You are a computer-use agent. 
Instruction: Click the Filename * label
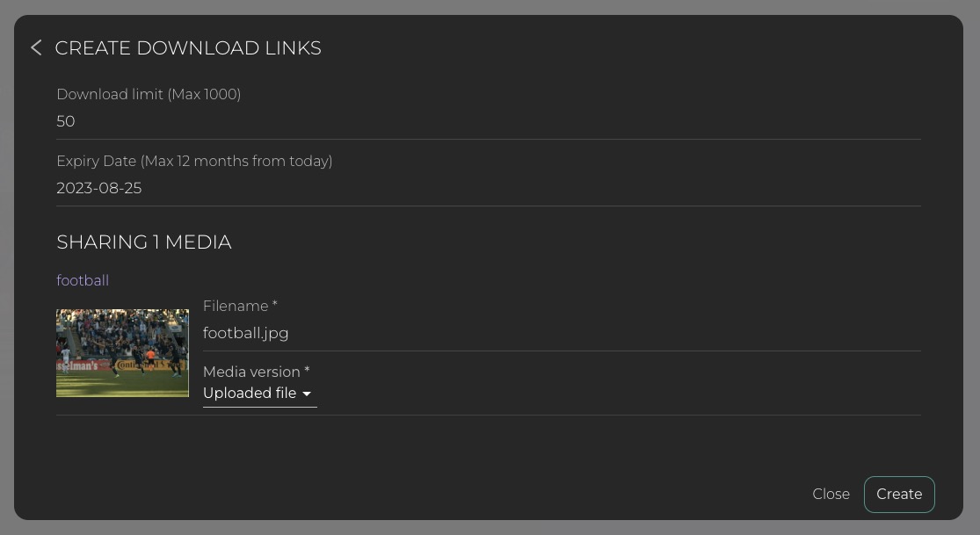[x=236, y=306]
